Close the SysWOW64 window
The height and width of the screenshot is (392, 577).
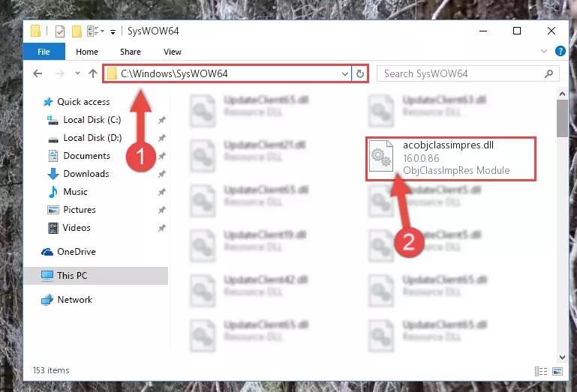click(551, 31)
